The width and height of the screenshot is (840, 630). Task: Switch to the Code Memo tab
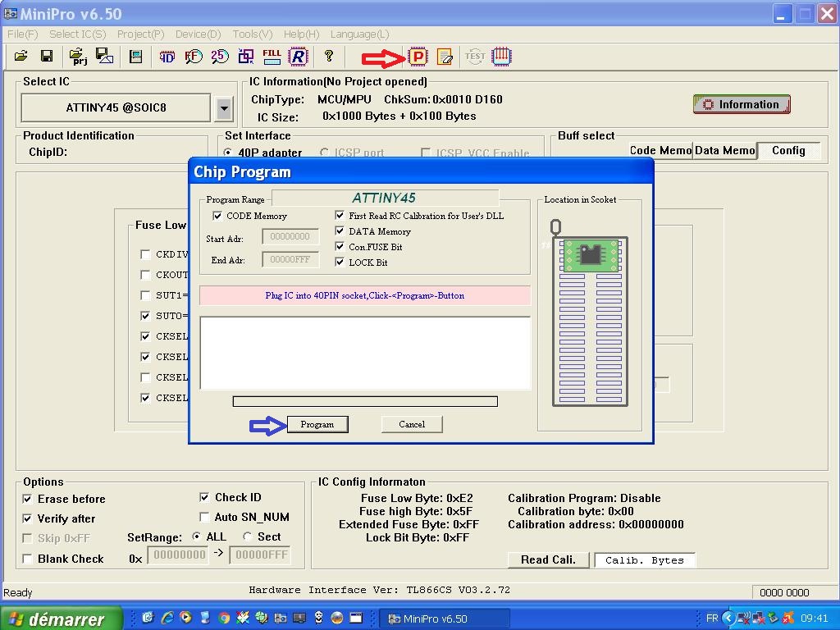click(660, 151)
